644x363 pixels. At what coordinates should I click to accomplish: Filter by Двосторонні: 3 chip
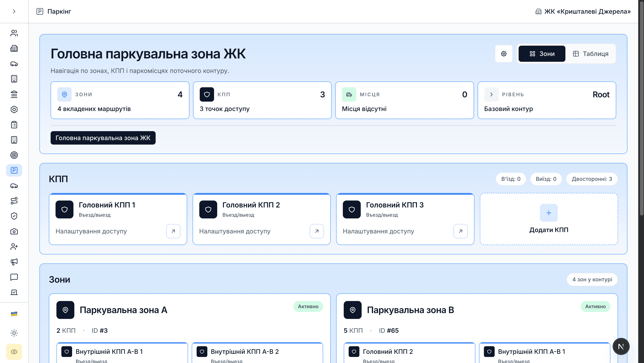point(592,179)
